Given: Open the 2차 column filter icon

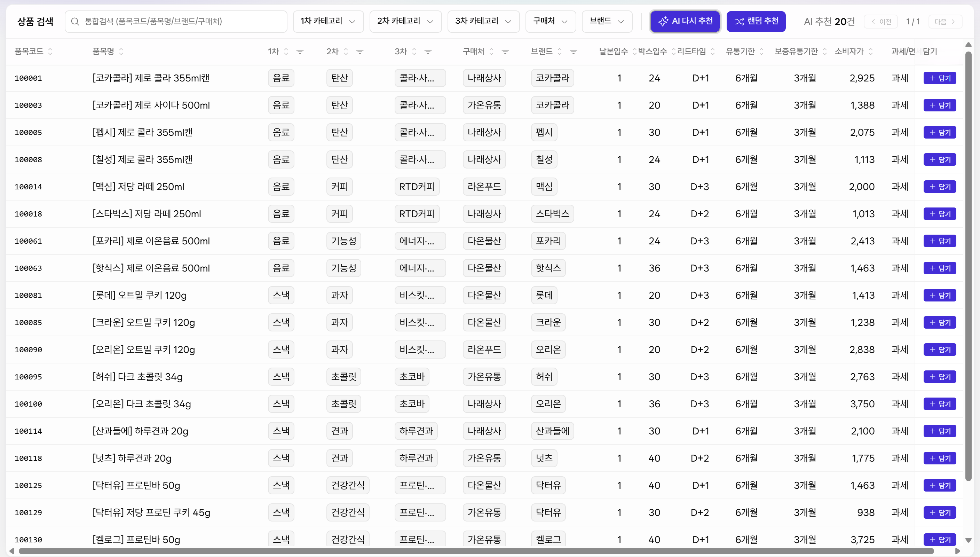Looking at the screenshot, I should (360, 51).
